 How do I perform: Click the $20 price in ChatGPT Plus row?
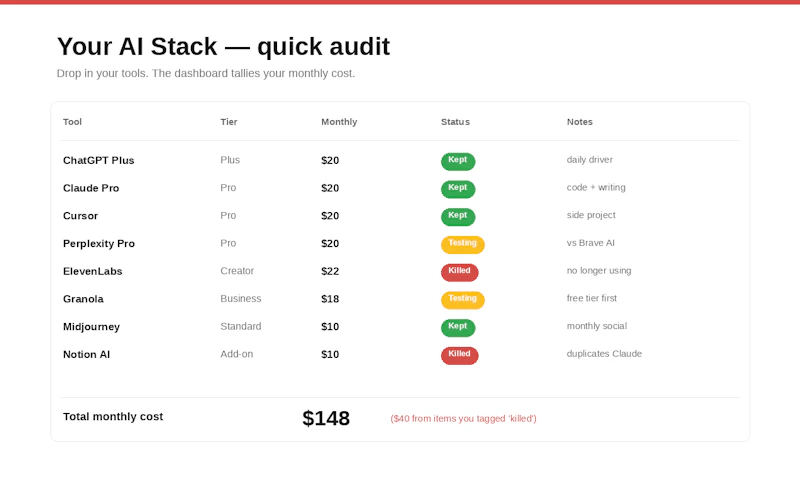[x=330, y=160]
